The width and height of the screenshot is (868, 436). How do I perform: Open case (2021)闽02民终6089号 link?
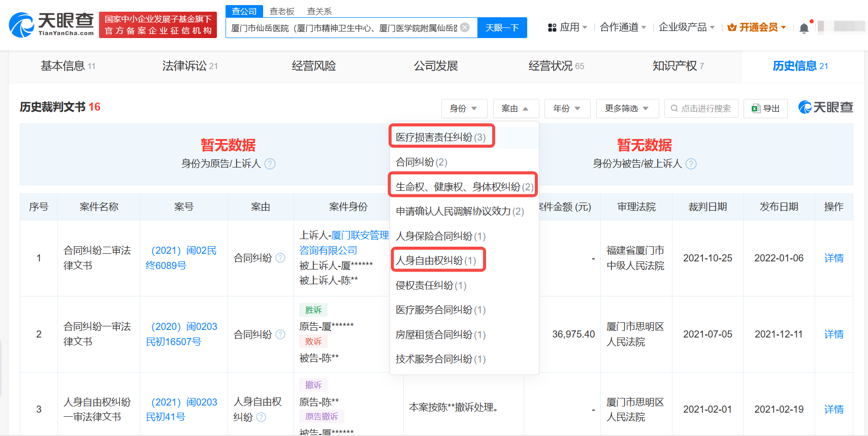pos(181,258)
